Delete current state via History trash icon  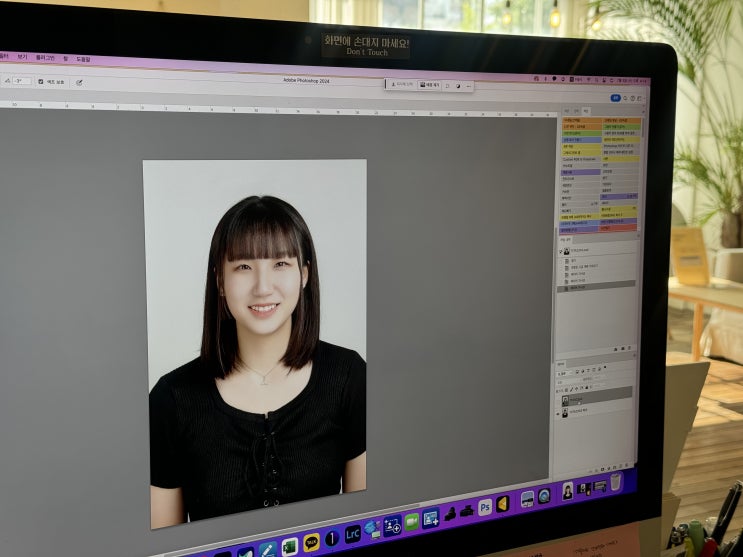click(629, 349)
